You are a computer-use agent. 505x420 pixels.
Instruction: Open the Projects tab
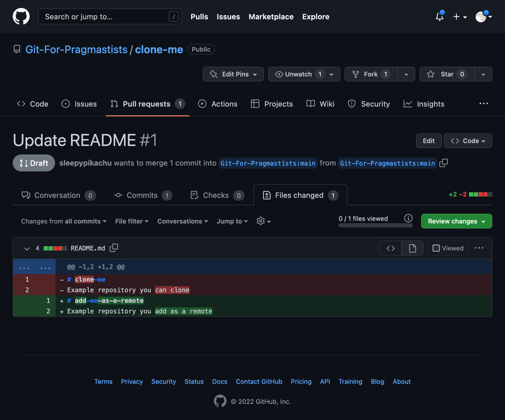tap(272, 104)
